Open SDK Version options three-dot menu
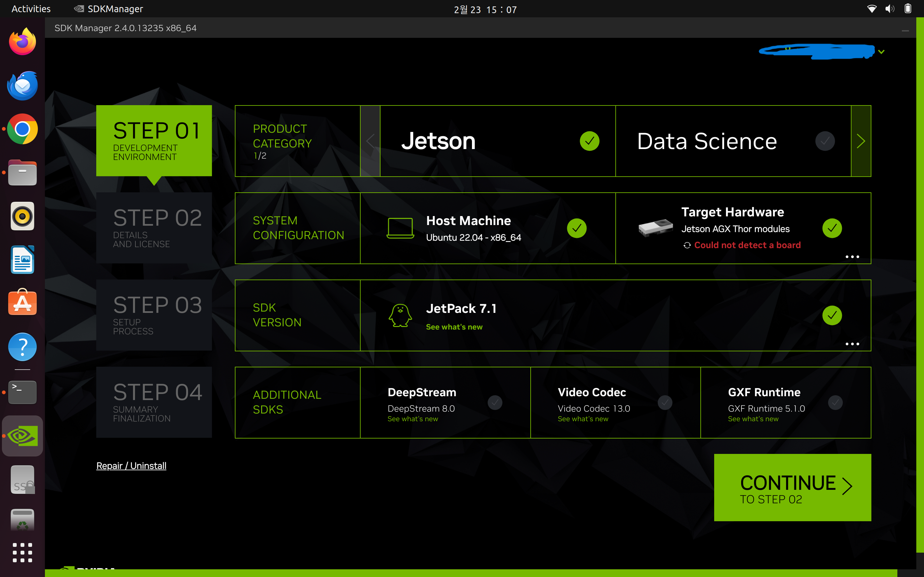The image size is (924, 577). [x=852, y=344]
